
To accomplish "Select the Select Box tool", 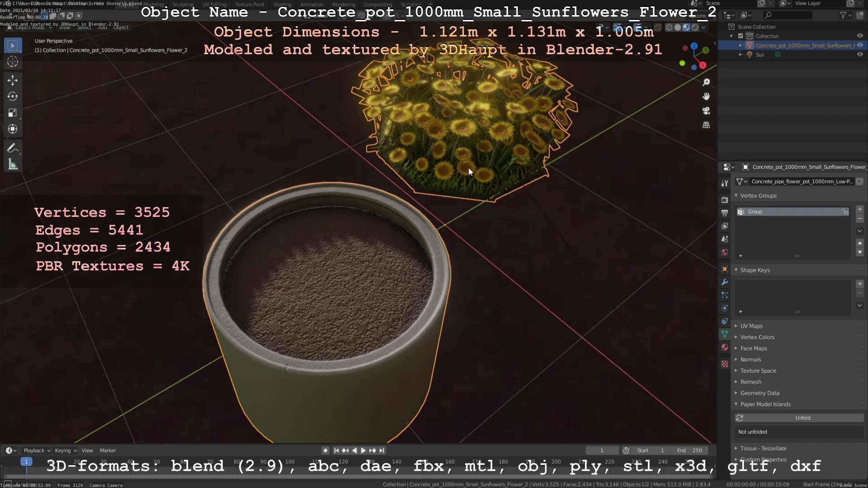I will coord(13,46).
